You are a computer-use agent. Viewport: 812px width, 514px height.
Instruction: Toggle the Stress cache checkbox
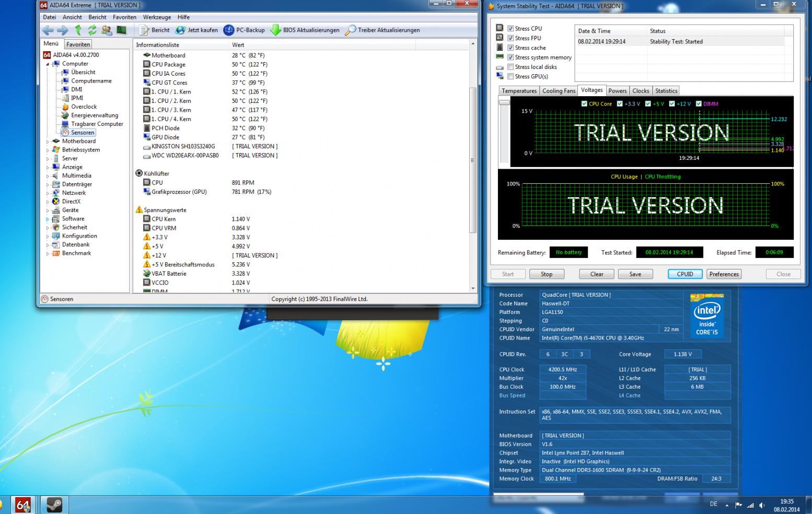(x=511, y=48)
